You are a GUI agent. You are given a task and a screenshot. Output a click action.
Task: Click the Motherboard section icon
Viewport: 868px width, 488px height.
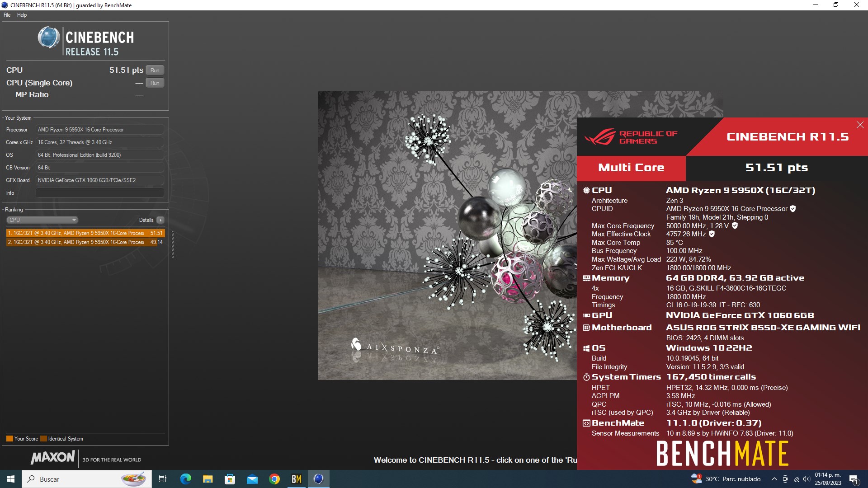[586, 328]
